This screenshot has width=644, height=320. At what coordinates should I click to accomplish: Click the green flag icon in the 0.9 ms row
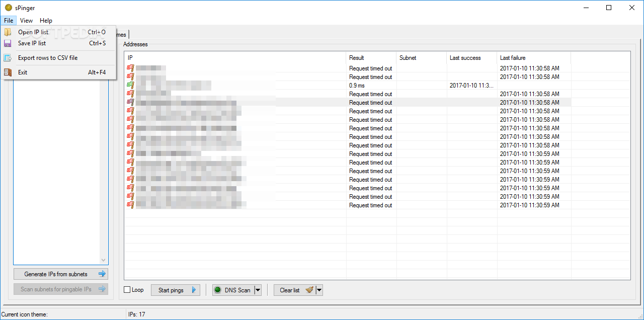pyautogui.click(x=130, y=86)
